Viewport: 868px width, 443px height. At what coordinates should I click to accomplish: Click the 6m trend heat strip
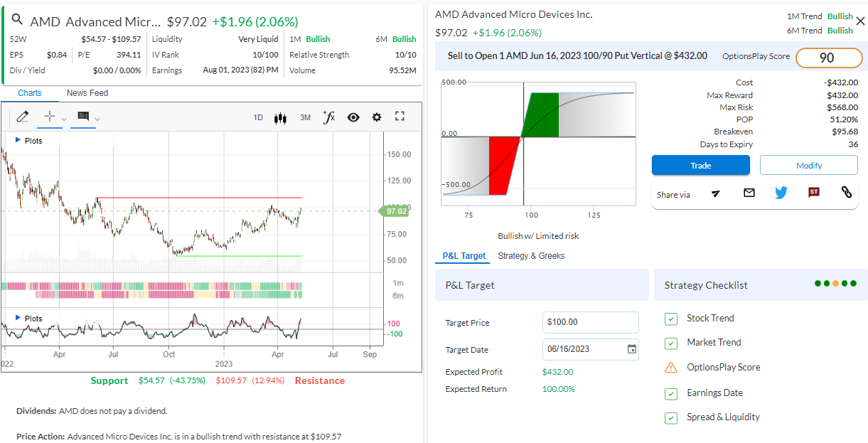click(168, 294)
